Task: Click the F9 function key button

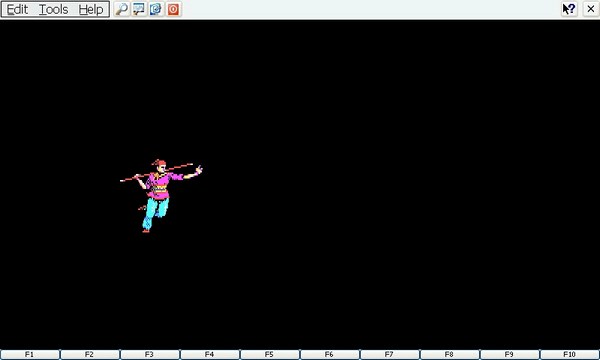Action: (509, 355)
